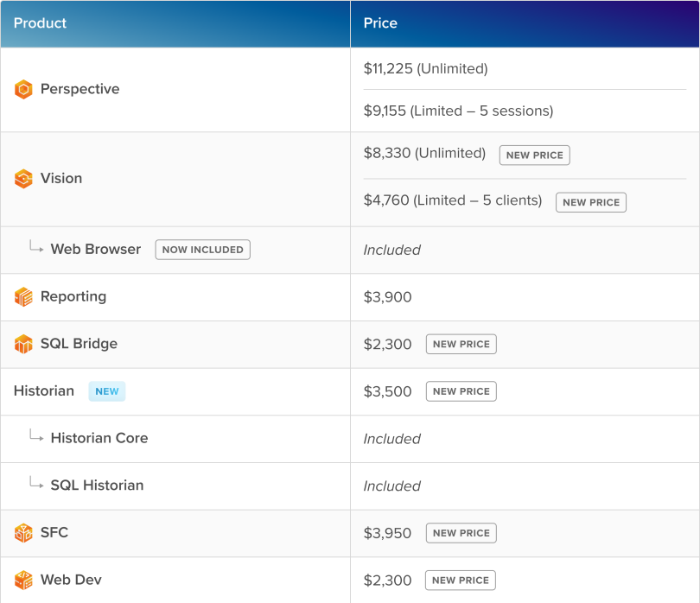The width and height of the screenshot is (700, 603).
Task: Click Included in the SQL Historian row
Action: coord(392,486)
